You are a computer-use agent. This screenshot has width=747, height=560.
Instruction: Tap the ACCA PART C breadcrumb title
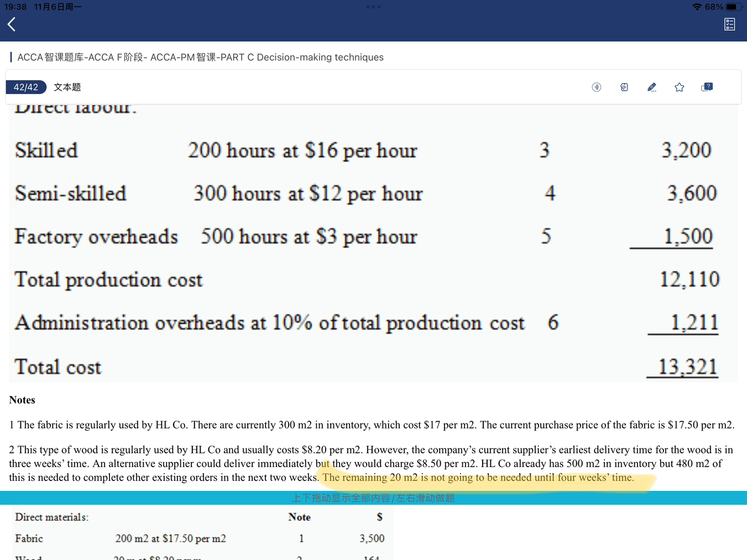[x=200, y=57]
